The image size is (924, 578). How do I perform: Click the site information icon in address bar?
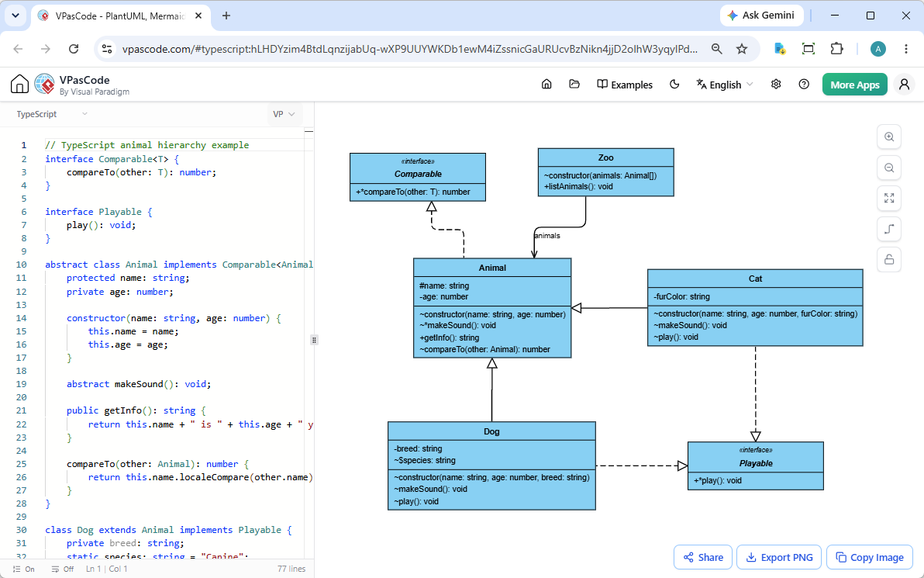click(107, 49)
